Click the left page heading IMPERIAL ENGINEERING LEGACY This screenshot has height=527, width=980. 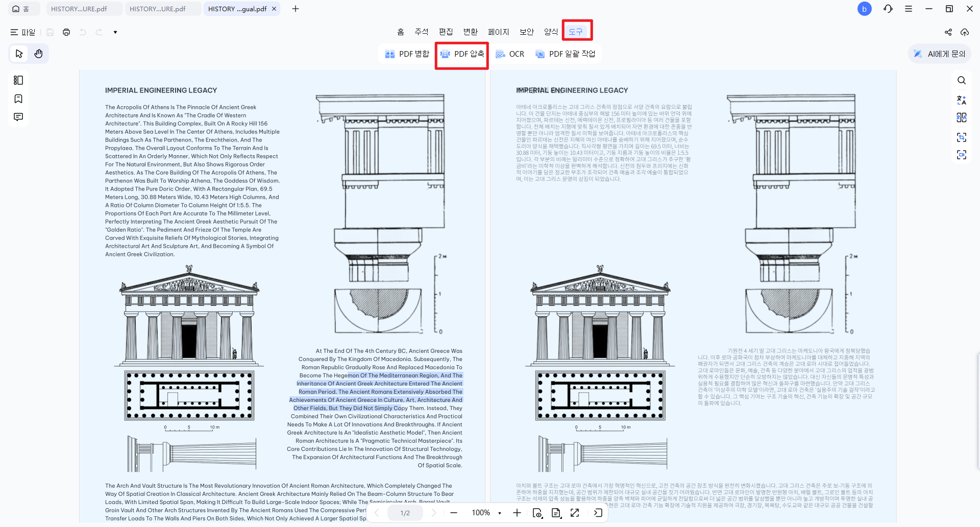[x=161, y=90]
